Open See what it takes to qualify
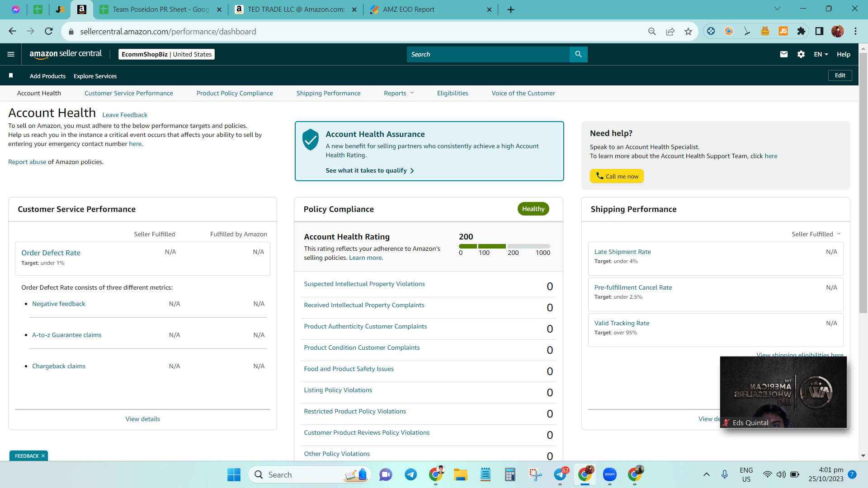The image size is (868, 488). [x=370, y=170]
